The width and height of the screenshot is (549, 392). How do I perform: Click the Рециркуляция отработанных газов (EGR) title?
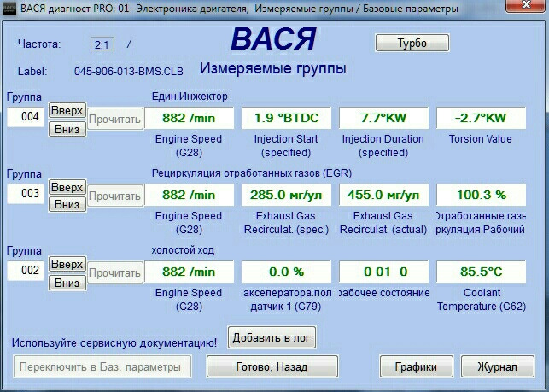coord(251,173)
